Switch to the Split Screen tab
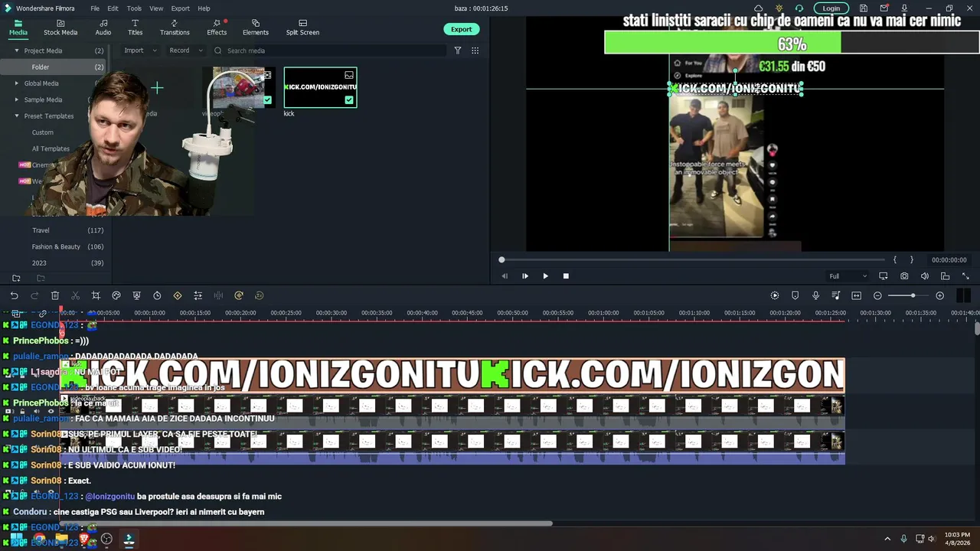This screenshot has width=980, height=551. pyautogui.click(x=302, y=28)
